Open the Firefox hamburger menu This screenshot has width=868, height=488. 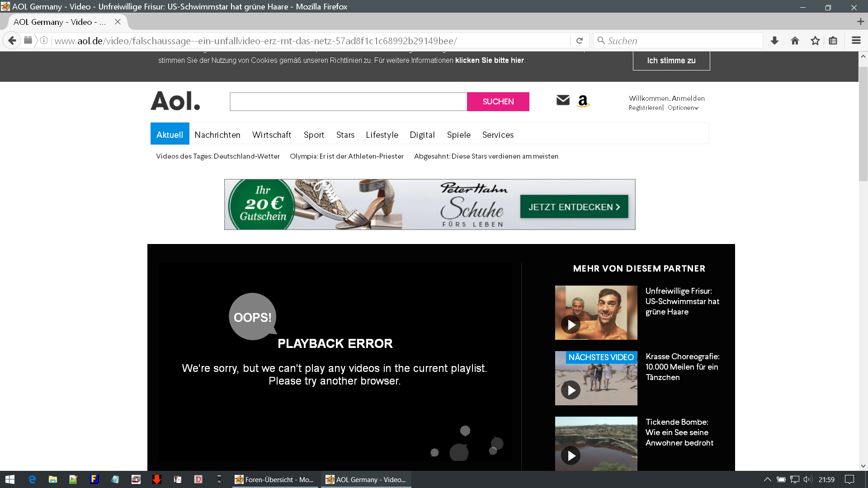(856, 41)
